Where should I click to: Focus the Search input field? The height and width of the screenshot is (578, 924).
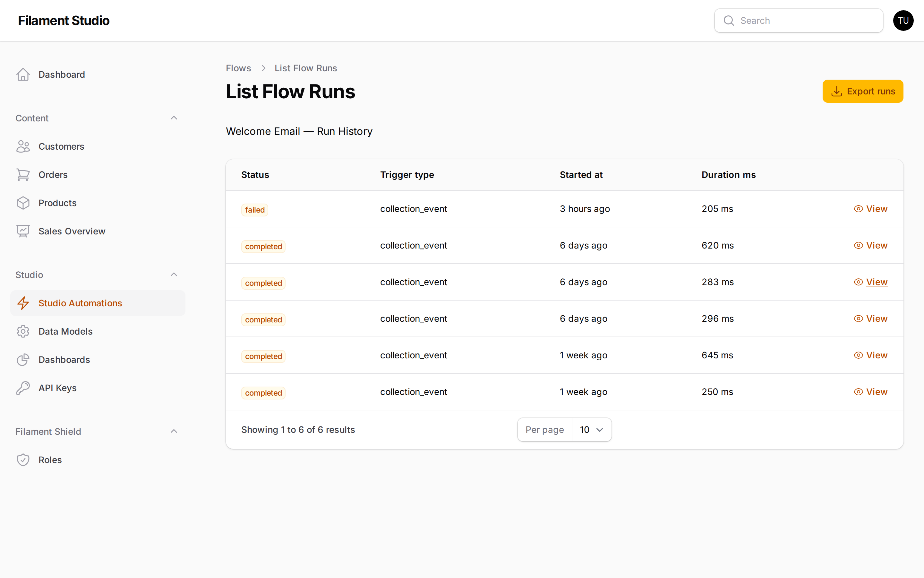click(798, 21)
